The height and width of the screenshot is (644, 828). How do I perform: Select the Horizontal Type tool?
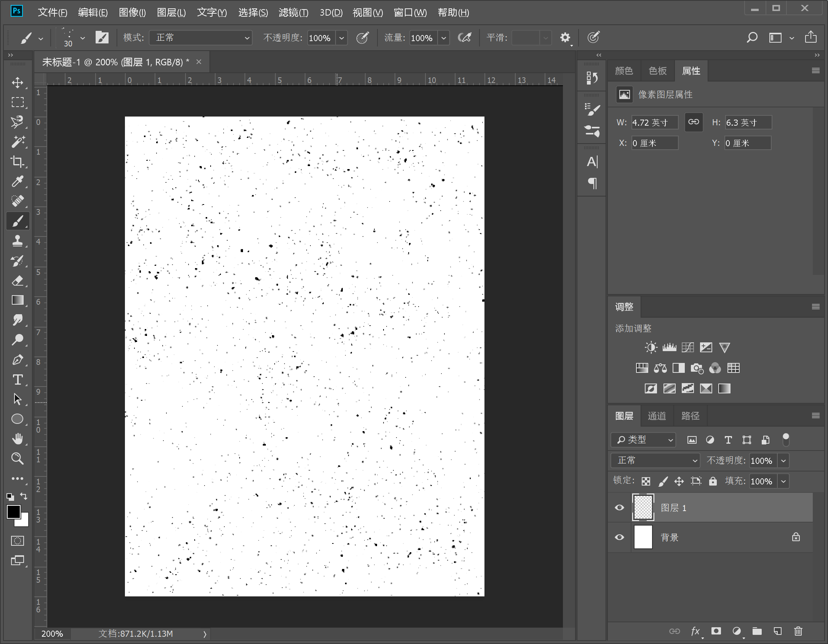click(18, 380)
